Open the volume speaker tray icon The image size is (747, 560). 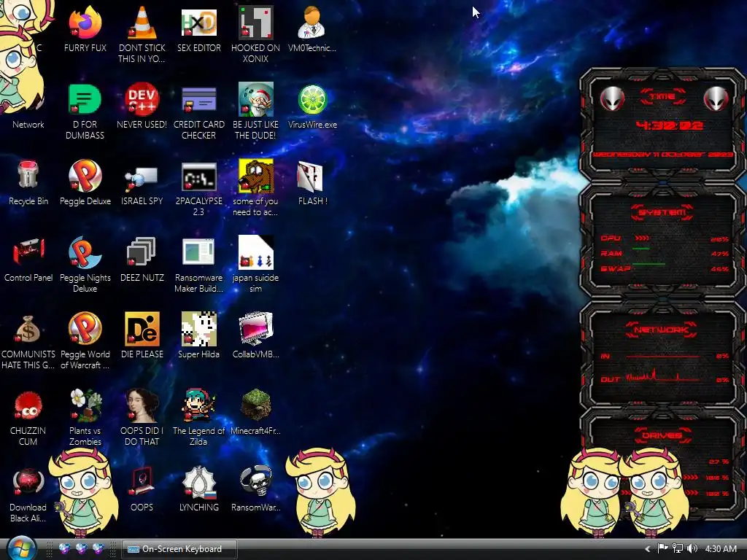tap(692, 548)
